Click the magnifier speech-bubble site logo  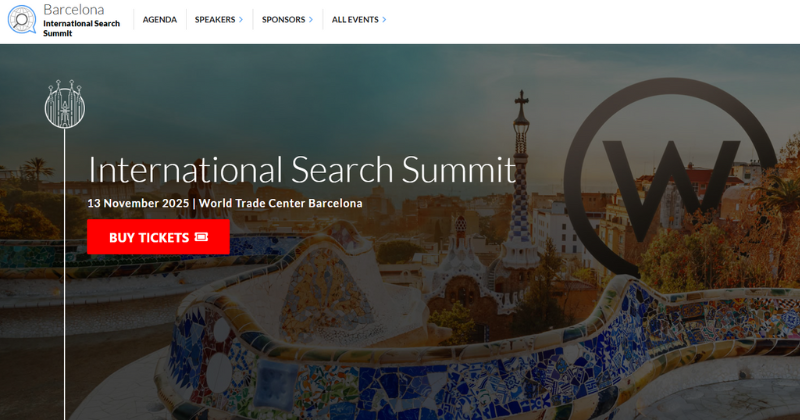[x=22, y=19]
